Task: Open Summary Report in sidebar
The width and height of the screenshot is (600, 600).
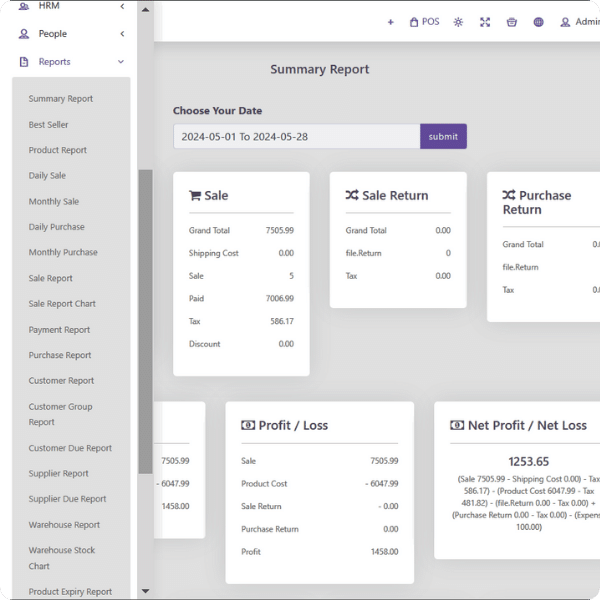Action: click(x=61, y=99)
